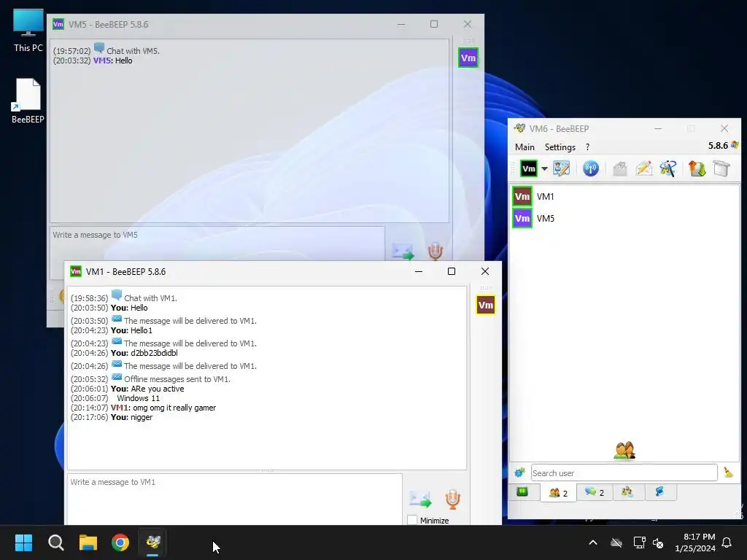This screenshot has width=747, height=560.
Task: Click the gear icon left of Search user
Action: point(519,472)
